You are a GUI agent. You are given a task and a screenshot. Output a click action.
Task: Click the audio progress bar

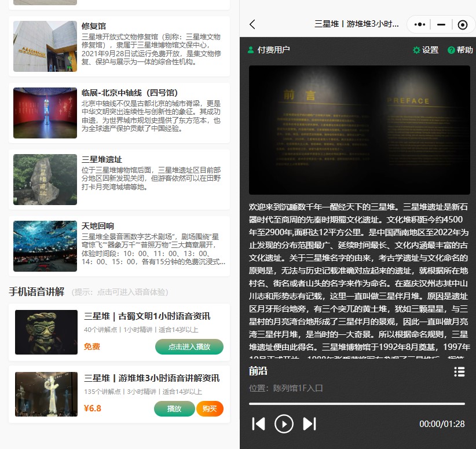(357, 403)
